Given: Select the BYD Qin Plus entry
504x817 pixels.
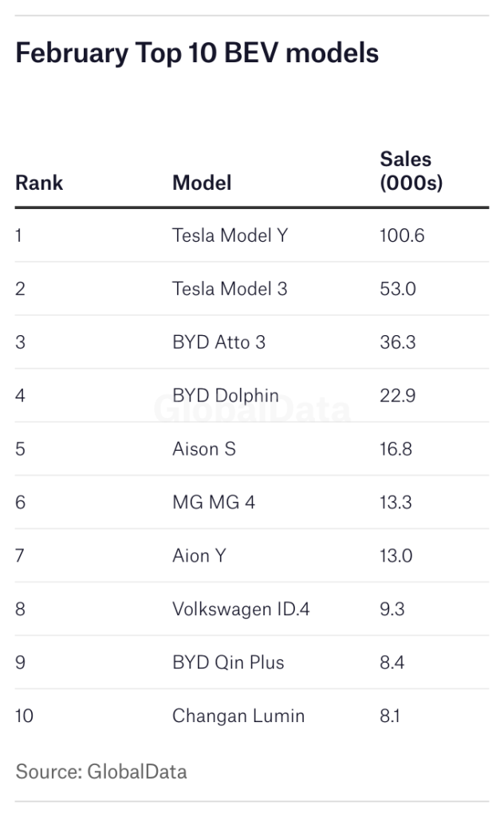Looking at the screenshot, I should coord(228,662).
